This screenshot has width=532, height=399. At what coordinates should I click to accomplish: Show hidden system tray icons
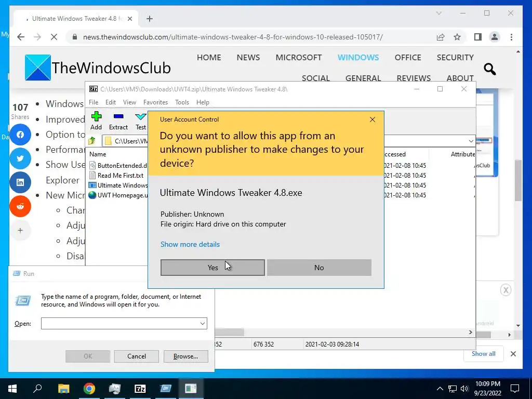[x=440, y=389]
